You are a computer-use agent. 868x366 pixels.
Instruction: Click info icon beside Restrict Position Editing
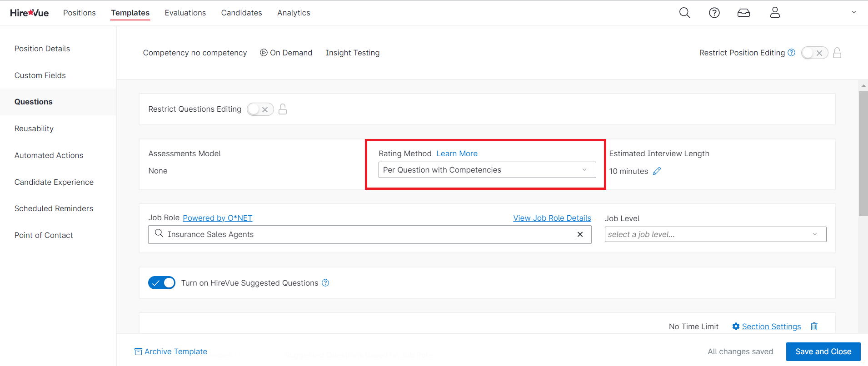pyautogui.click(x=791, y=53)
